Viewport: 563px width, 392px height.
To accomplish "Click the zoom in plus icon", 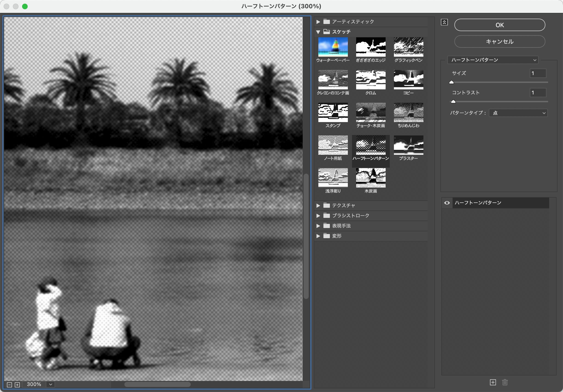I will point(17,385).
